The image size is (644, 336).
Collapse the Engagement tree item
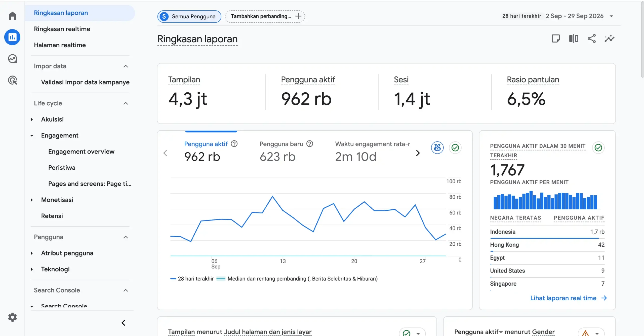click(x=32, y=135)
